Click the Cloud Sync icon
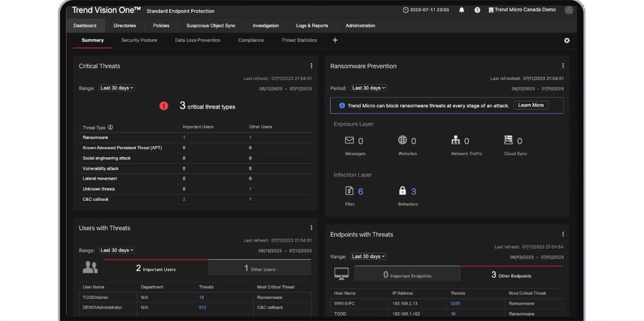The image size is (644, 321). click(509, 140)
